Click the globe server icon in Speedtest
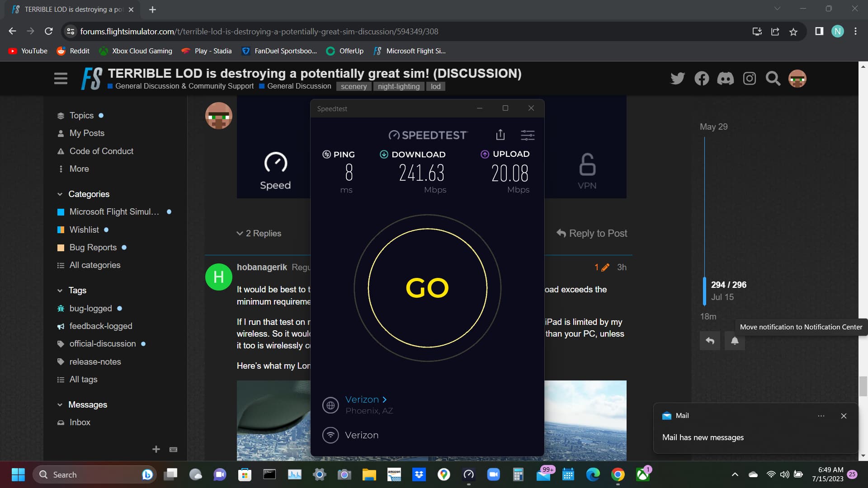Viewport: 868px width, 488px height. click(x=330, y=405)
